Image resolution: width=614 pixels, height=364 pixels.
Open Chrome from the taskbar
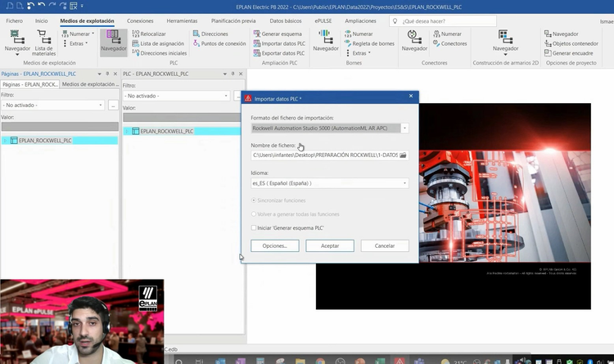point(320,361)
